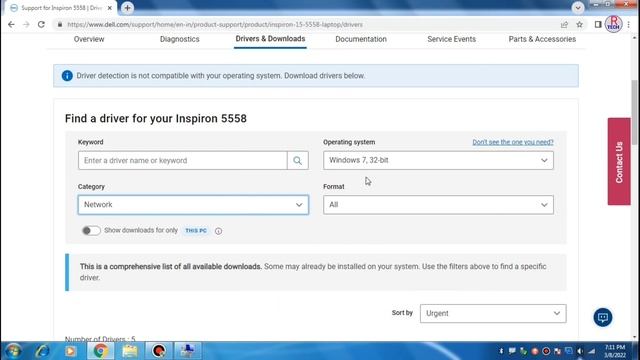Open the media player taskbar icon
Viewport: 640px width, 360px height.
70,351
